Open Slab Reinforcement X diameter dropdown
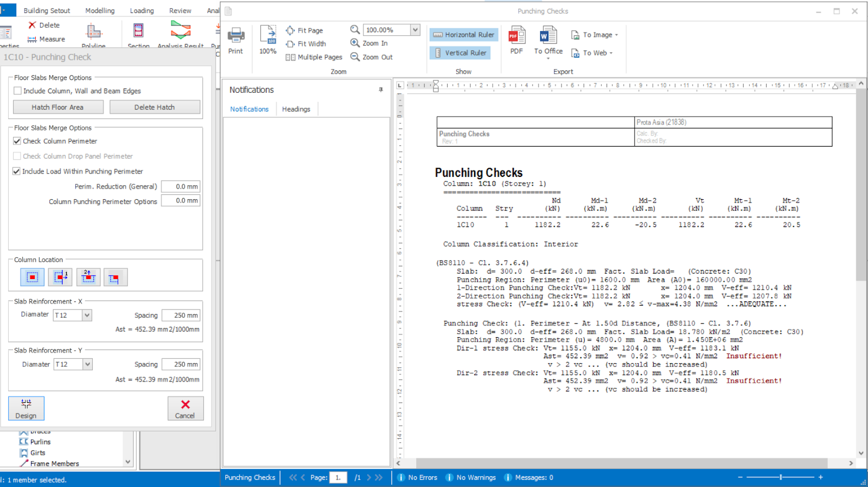This screenshot has height=487, width=868. coord(87,315)
